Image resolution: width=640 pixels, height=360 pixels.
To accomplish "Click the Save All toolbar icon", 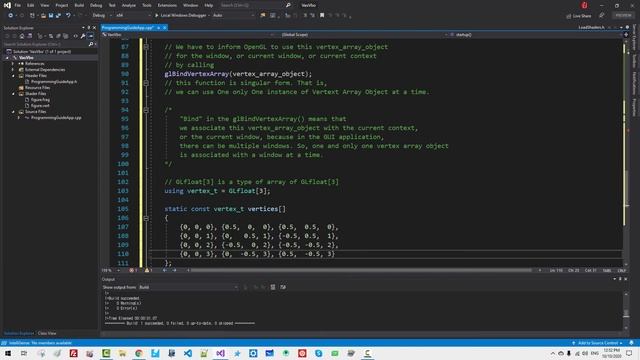I will (x=58, y=16).
